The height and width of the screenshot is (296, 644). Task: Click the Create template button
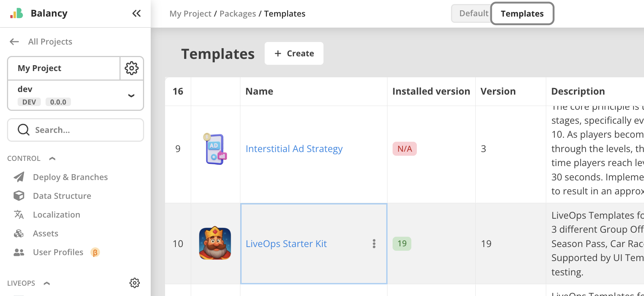click(294, 53)
